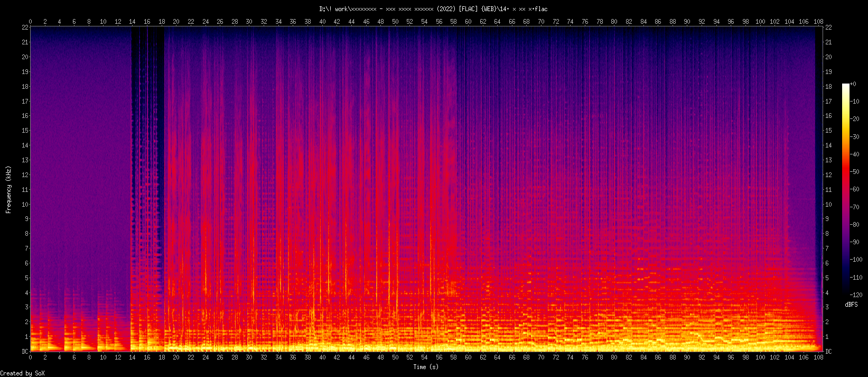Screen dimensions: 868x377
Task: Click the "-120" value on dBFS legend
Action: pyautogui.click(x=856, y=295)
